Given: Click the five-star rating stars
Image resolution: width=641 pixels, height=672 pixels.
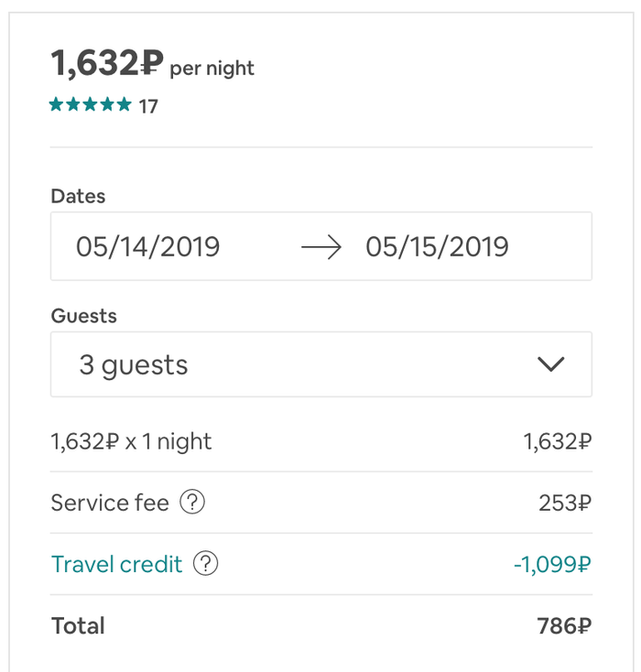Looking at the screenshot, I should coord(91,105).
